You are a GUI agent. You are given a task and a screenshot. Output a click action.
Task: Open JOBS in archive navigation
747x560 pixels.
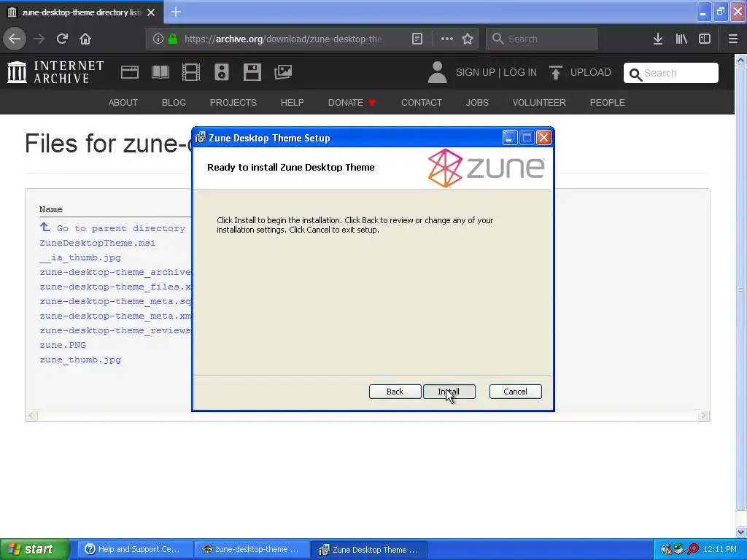pos(477,102)
